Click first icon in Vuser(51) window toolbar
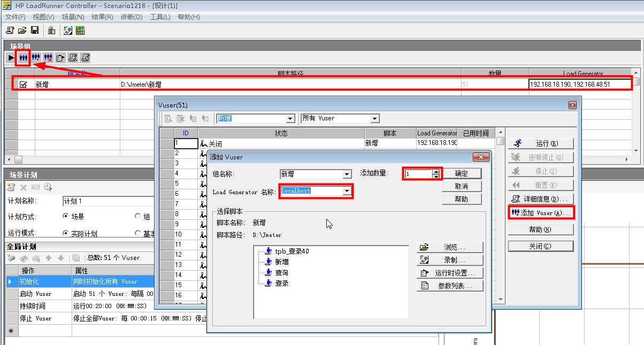The width and height of the screenshot is (644, 345). (x=168, y=118)
